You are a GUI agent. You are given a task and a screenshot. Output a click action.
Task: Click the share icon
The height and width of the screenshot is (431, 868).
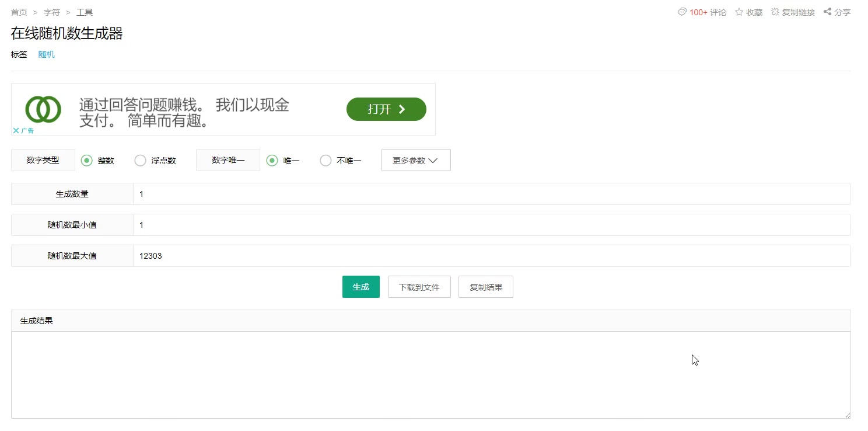[x=827, y=12]
